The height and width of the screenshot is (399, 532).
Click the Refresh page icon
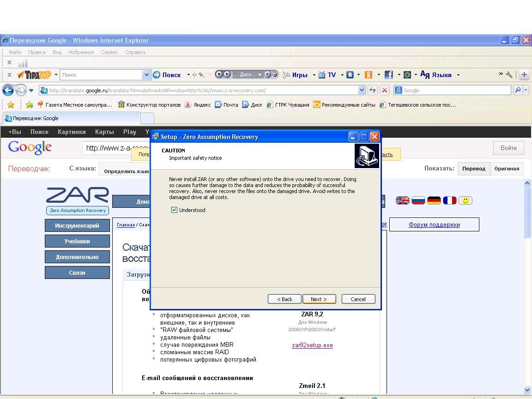click(373, 90)
